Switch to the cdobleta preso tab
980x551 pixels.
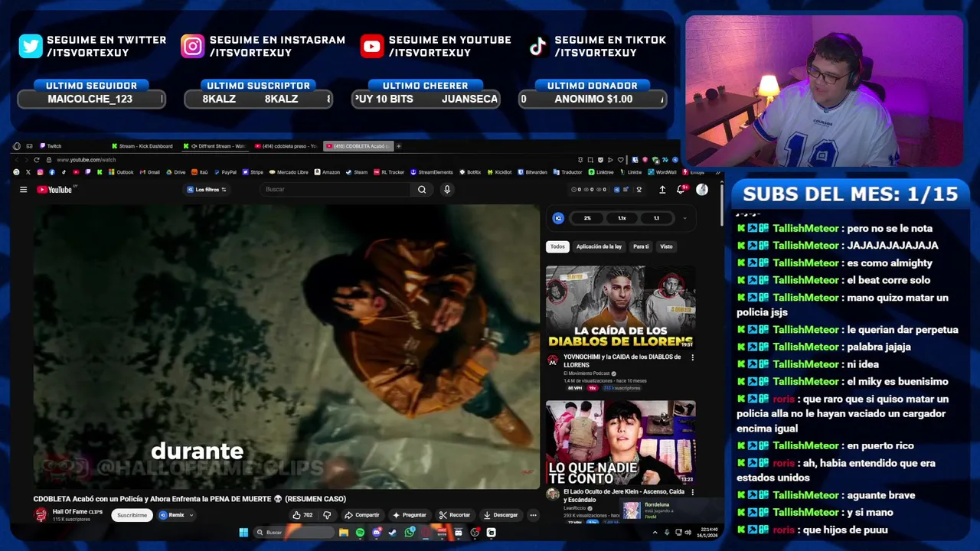(287, 146)
